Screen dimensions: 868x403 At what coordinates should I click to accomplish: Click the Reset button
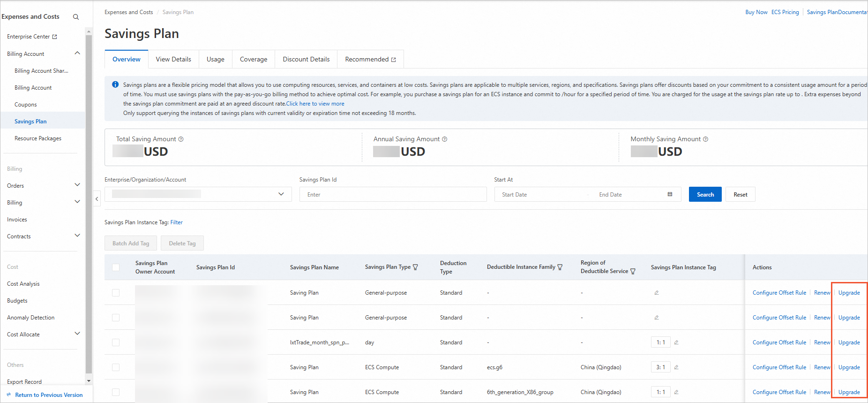[741, 194]
